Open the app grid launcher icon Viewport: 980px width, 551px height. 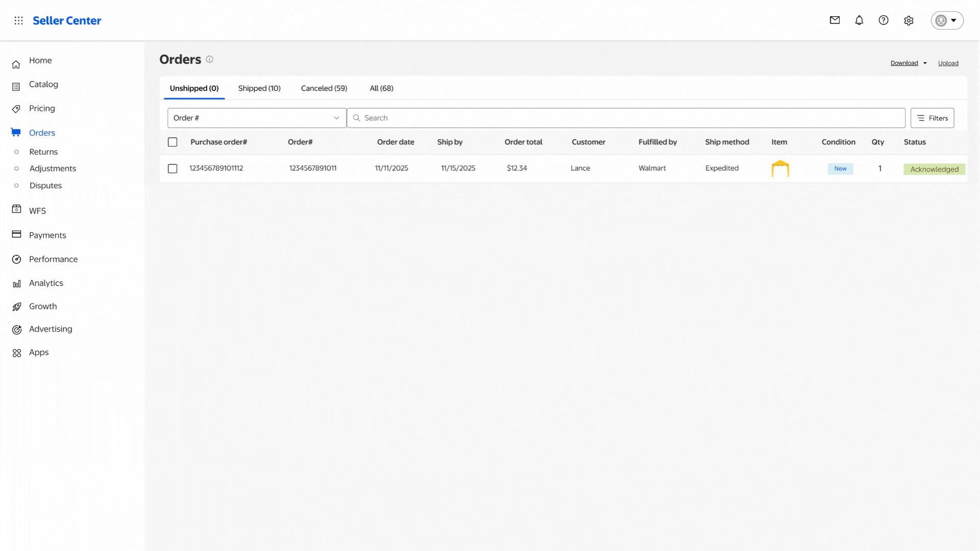pyautogui.click(x=19, y=20)
